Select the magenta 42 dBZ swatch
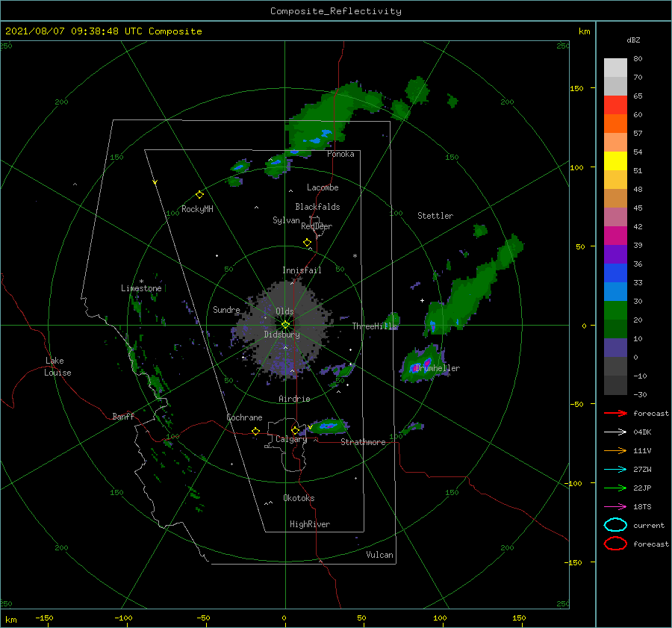672x628 pixels. pyautogui.click(x=615, y=235)
